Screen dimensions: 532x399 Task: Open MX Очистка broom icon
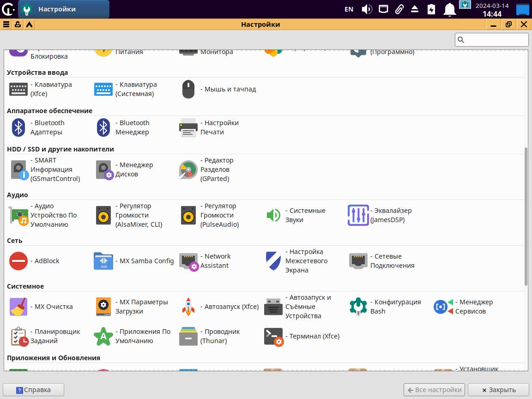pyautogui.click(x=18, y=307)
